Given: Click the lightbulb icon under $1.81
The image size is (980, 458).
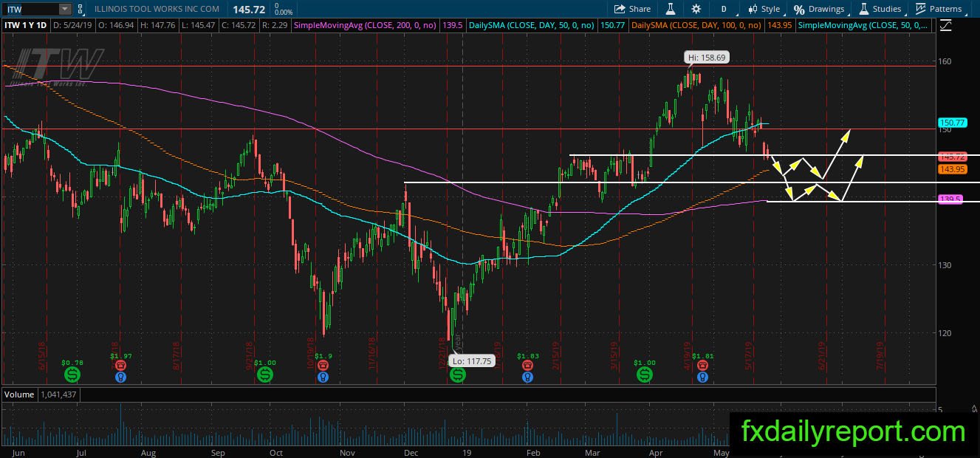Looking at the screenshot, I should pyautogui.click(x=702, y=377).
